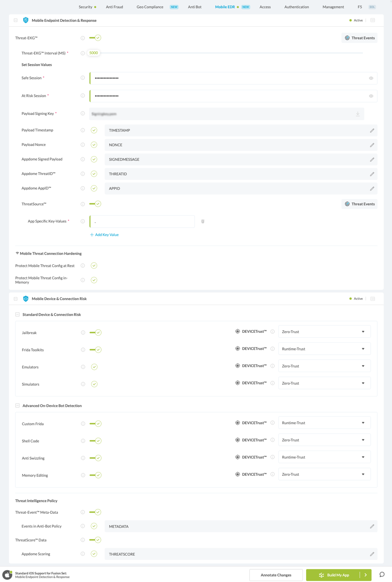Show the Safe Session hidden value

(371, 78)
